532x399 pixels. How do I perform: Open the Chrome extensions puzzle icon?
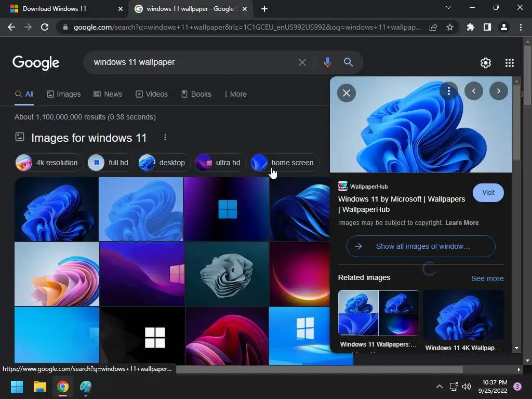[x=471, y=27]
